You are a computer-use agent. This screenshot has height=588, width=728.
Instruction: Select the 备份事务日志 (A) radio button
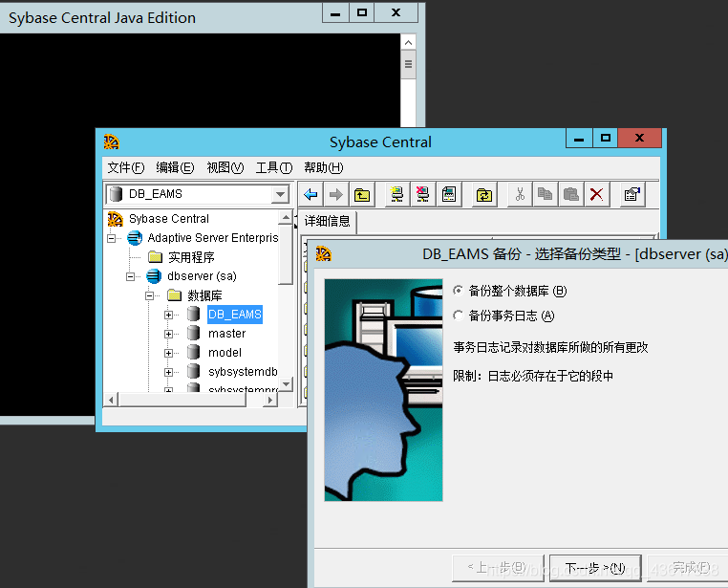[459, 316]
